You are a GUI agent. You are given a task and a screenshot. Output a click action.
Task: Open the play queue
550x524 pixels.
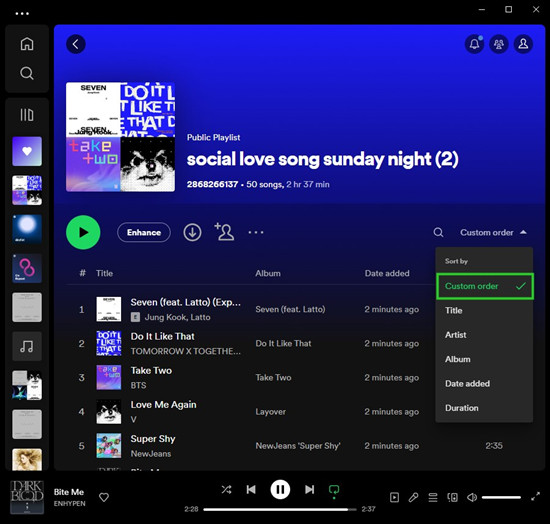click(433, 497)
